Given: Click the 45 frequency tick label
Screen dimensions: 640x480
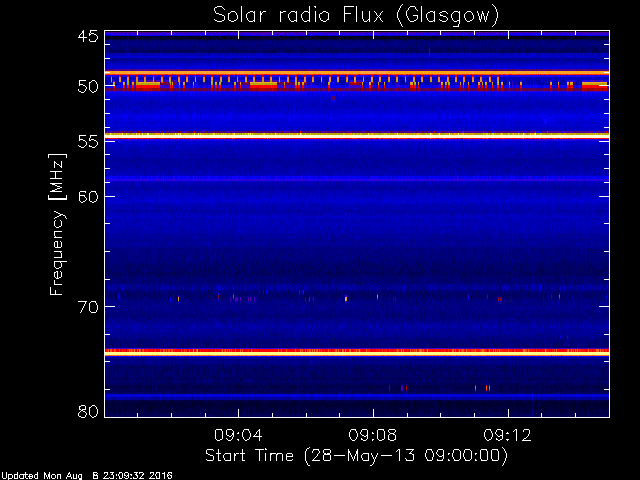Looking at the screenshot, I should coord(88,36).
